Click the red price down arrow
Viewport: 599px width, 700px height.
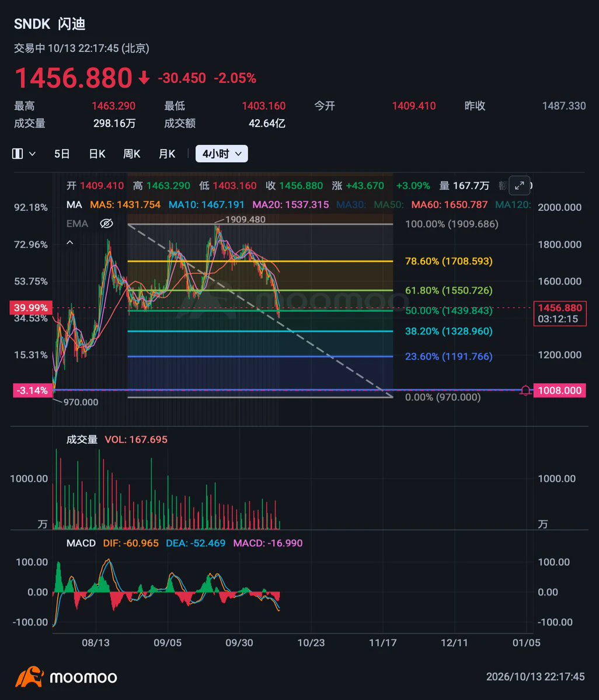tap(144, 78)
